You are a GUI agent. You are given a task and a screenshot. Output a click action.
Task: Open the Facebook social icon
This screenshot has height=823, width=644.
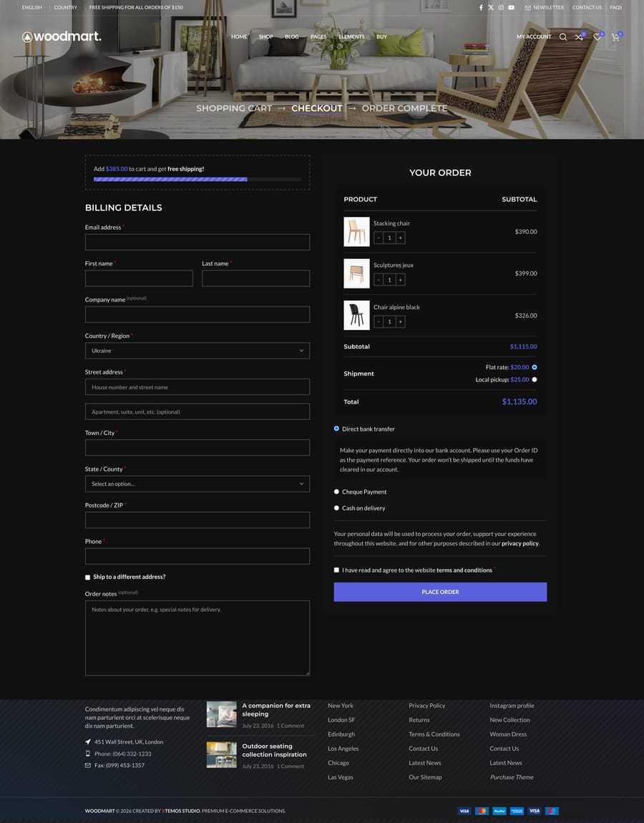click(x=481, y=7)
